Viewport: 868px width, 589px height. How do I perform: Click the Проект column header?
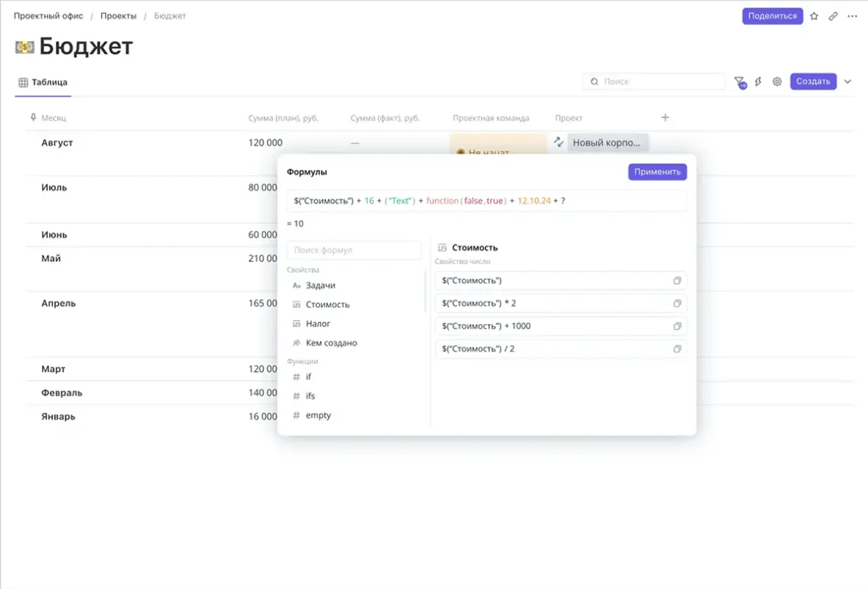point(568,118)
